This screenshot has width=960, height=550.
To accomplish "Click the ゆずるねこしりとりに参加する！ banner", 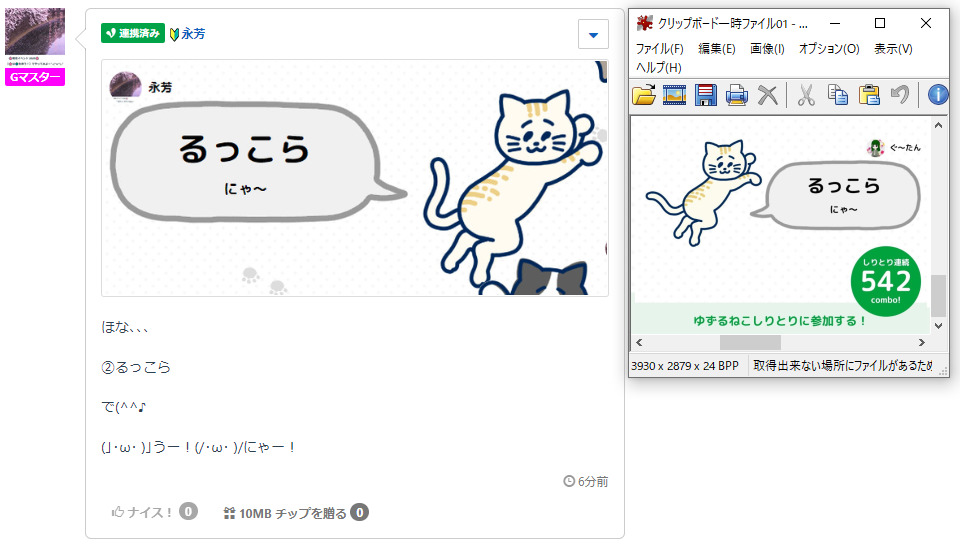I will [x=779, y=320].
